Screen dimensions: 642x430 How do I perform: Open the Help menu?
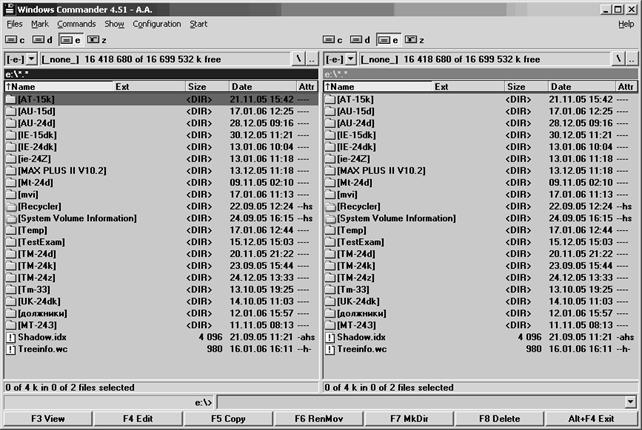[626, 24]
